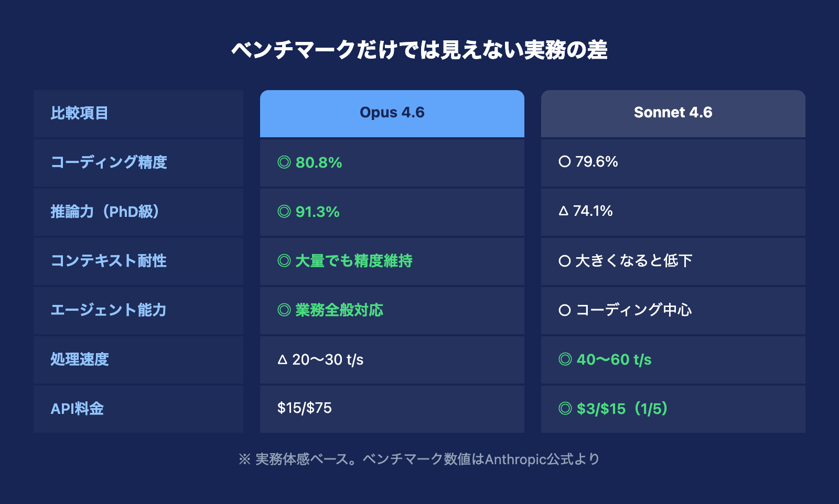Click the 比較項目 header cell
839x504 pixels.
coord(80,113)
